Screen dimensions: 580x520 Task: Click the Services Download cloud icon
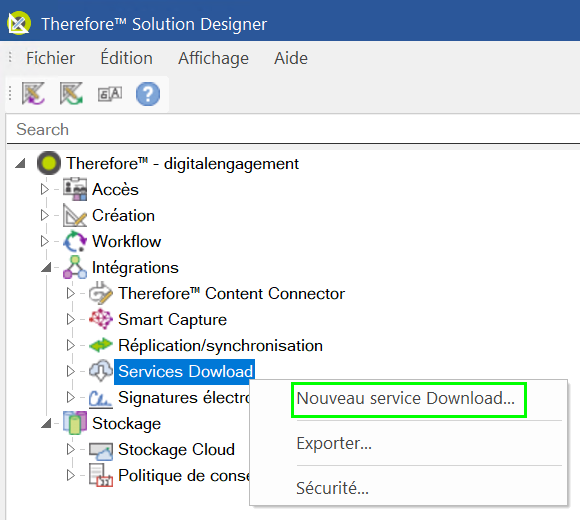101,371
